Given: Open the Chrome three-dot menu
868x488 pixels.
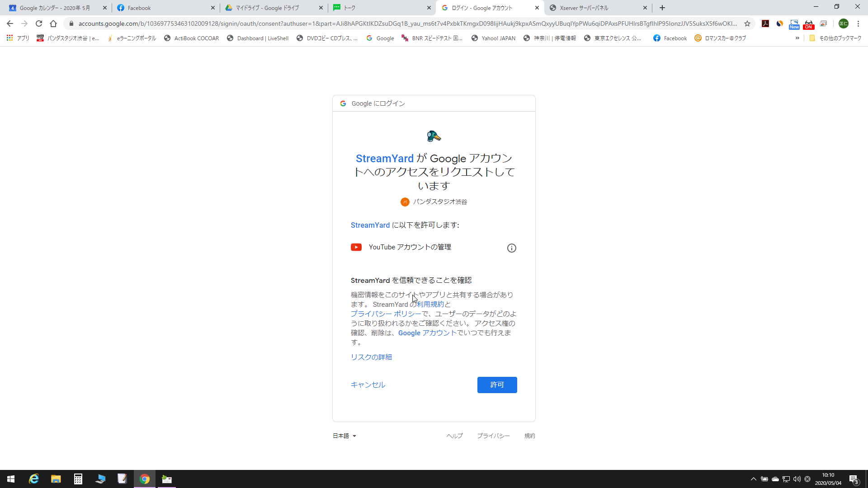Looking at the screenshot, I should tap(858, 23).
